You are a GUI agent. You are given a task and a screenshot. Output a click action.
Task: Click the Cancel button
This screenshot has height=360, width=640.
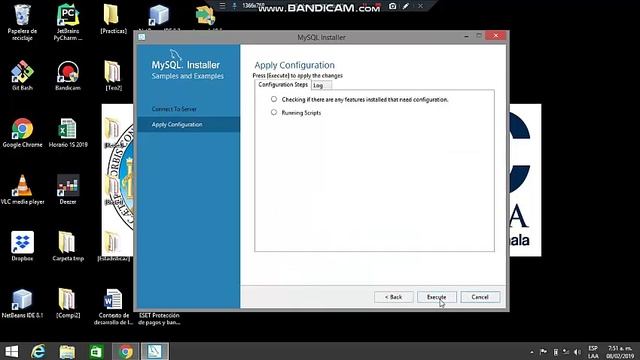coord(480,297)
